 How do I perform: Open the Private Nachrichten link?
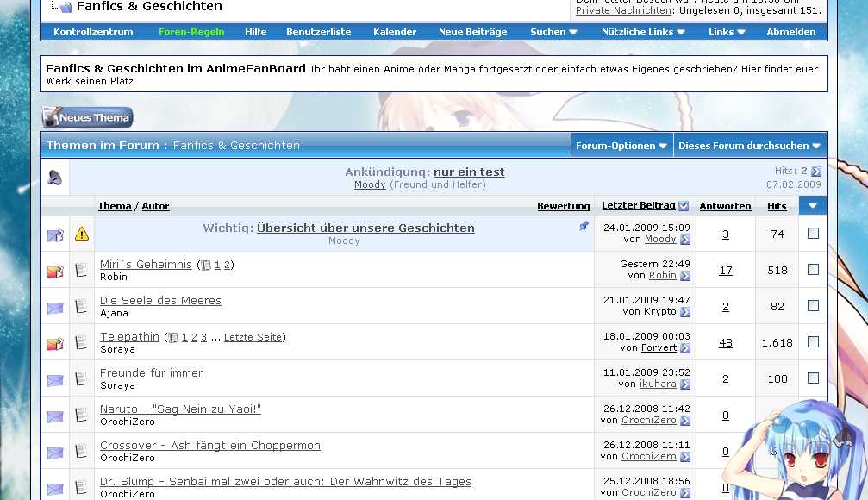pos(623,10)
